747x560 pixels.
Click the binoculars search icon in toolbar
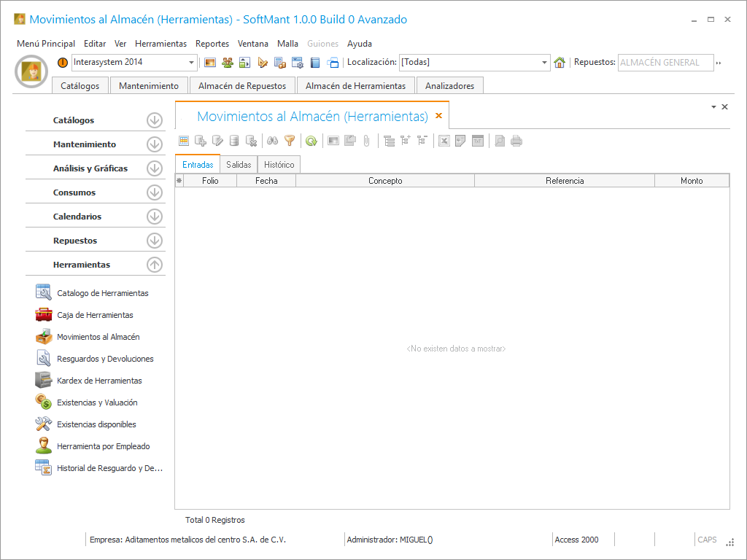pyautogui.click(x=273, y=141)
